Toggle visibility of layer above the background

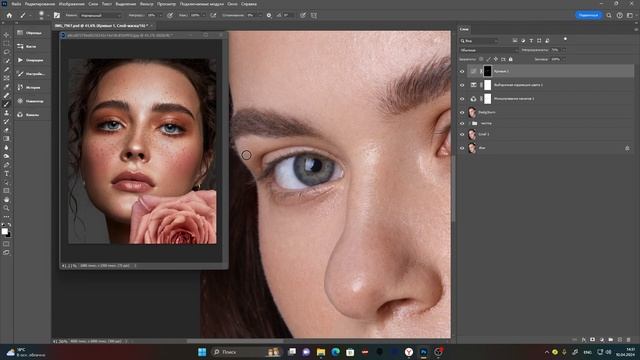(x=462, y=134)
